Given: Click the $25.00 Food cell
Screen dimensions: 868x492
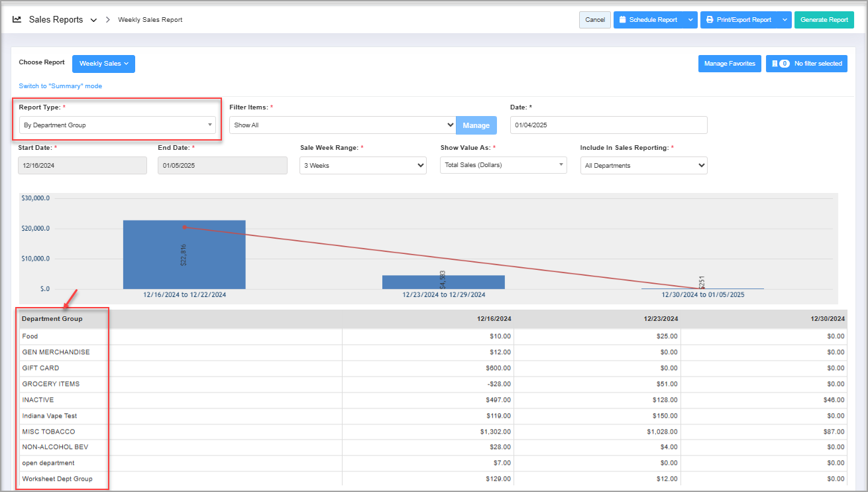Looking at the screenshot, I should click(668, 336).
